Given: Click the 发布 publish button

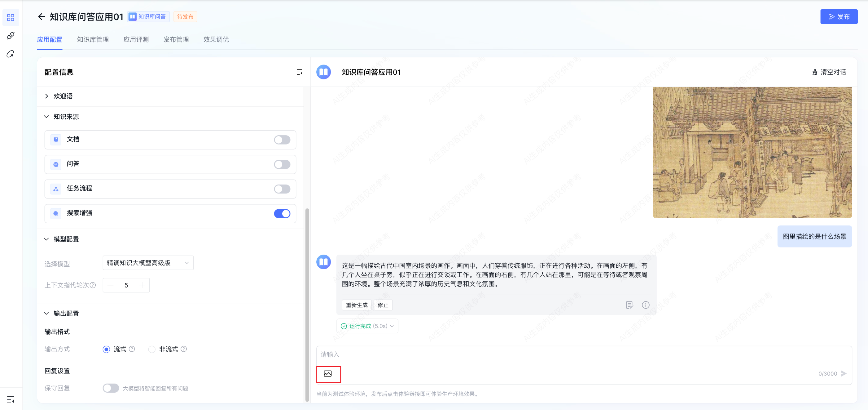Looking at the screenshot, I should click(839, 16).
